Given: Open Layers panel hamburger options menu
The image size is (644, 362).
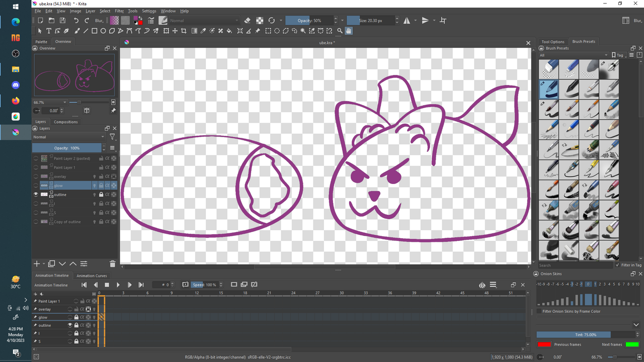Looking at the screenshot, I should (112, 148).
